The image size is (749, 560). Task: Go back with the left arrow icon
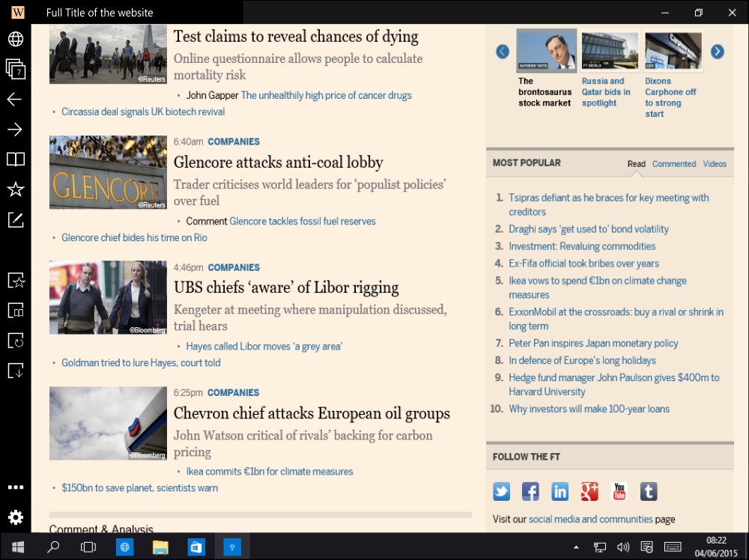(15, 100)
